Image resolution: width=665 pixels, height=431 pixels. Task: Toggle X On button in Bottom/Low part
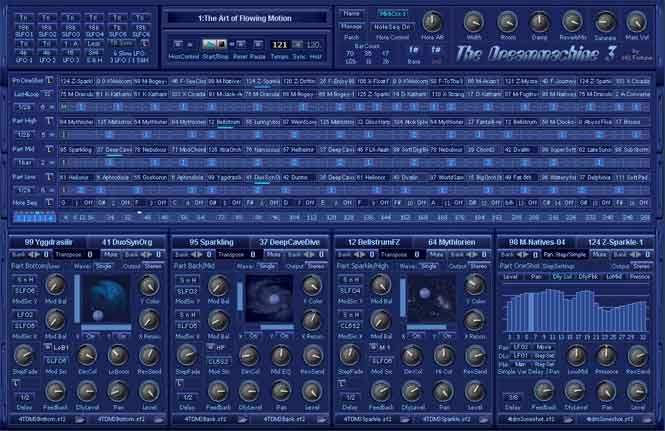click(x=90, y=336)
